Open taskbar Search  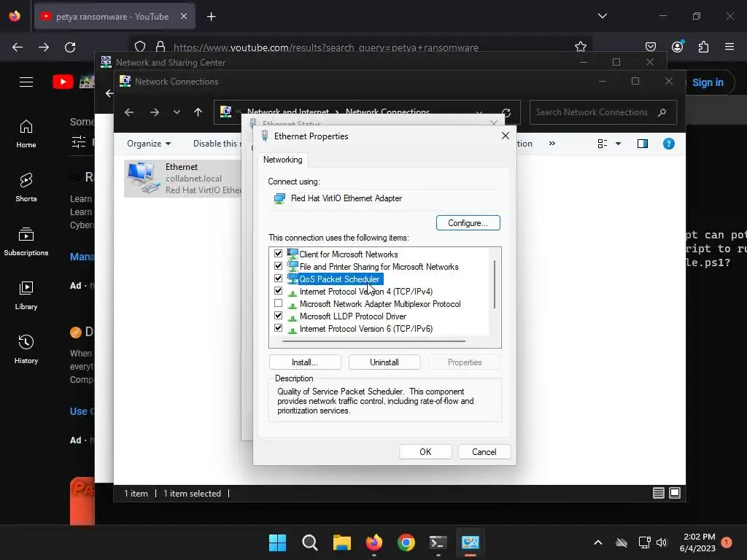(x=309, y=542)
